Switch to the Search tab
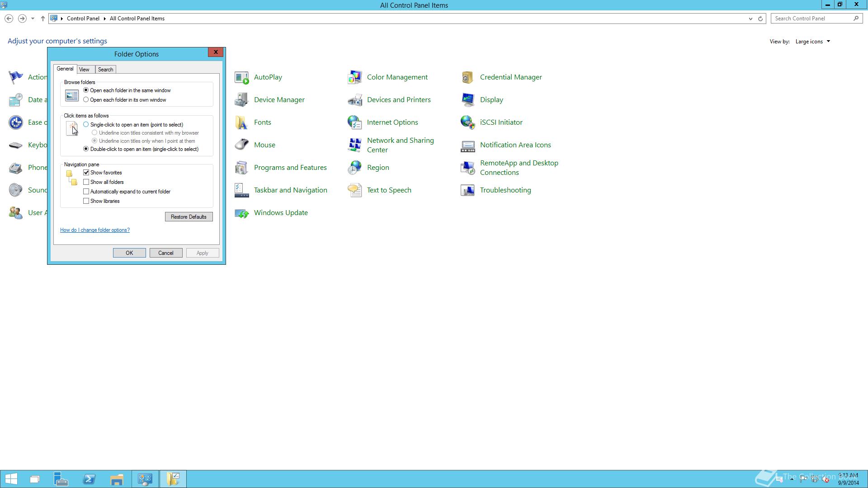The image size is (868, 488). pos(106,70)
